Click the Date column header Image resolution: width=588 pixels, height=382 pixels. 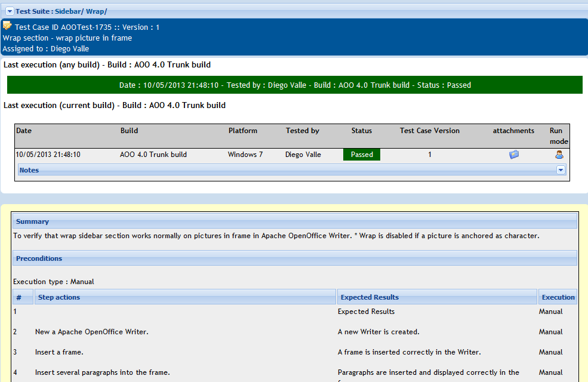[x=24, y=131]
